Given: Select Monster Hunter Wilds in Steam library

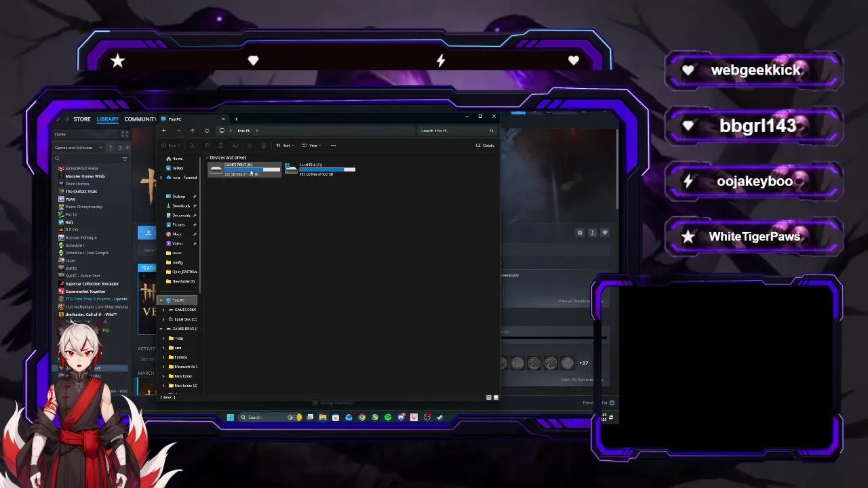Looking at the screenshot, I should (x=85, y=176).
